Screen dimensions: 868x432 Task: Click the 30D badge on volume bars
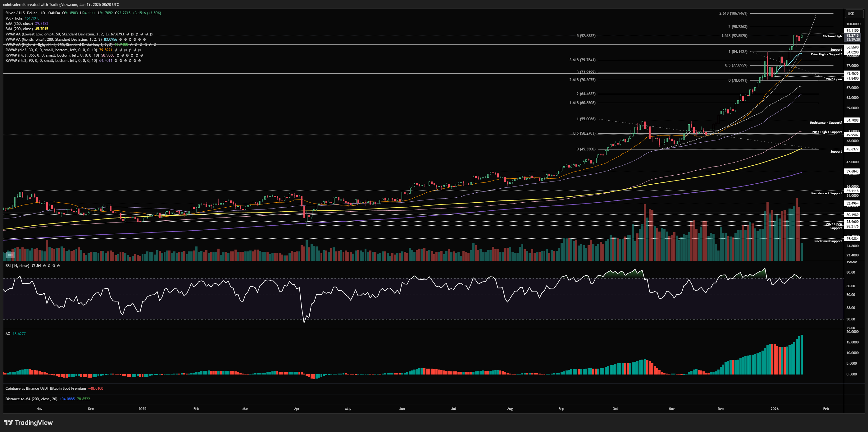point(11,255)
